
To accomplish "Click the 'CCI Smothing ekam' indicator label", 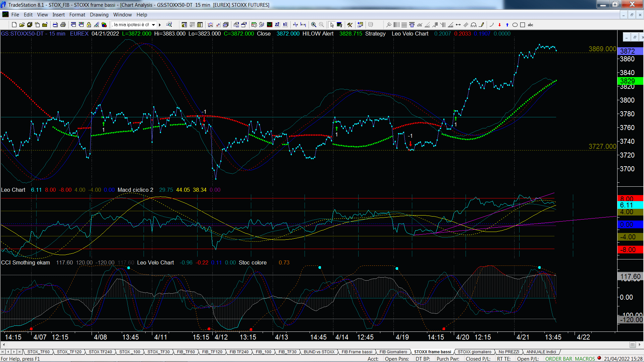I will [x=25, y=262].
